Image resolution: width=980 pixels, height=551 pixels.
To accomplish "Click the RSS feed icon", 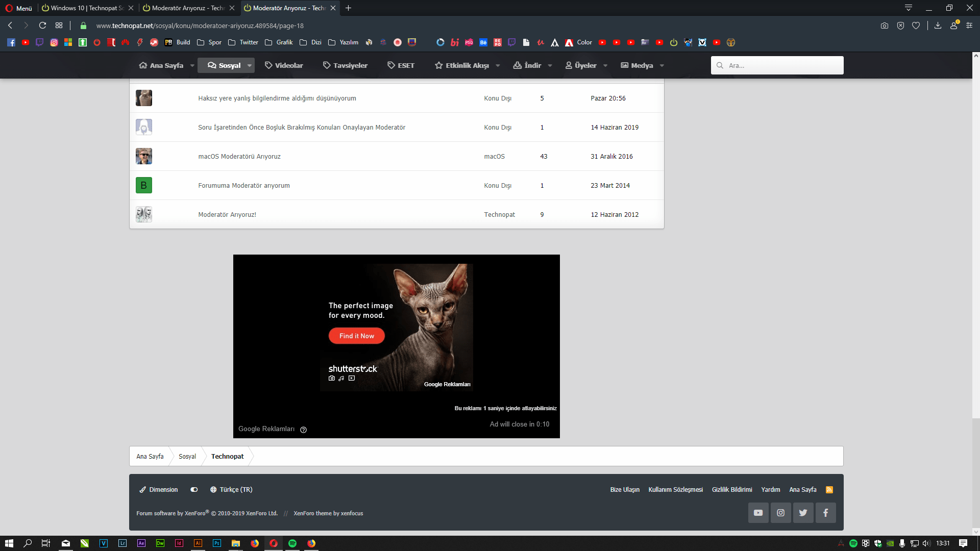I will [x=829, y=490].
